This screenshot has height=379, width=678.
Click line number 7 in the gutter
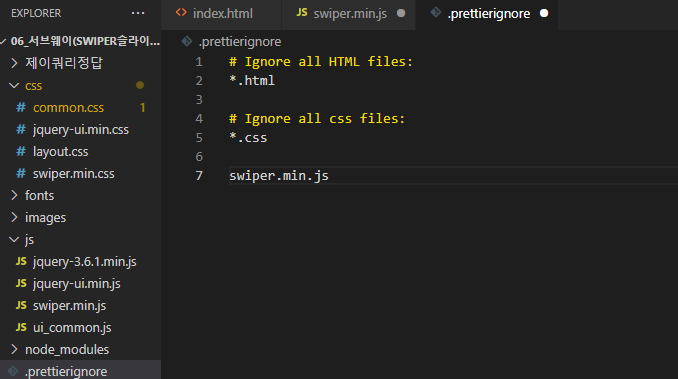click(198, 176)
